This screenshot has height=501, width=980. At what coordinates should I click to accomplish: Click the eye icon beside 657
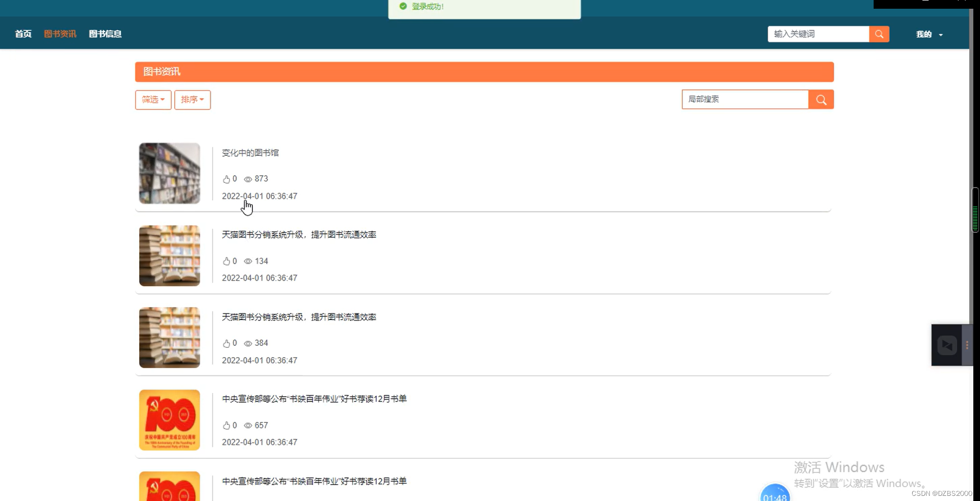coord(248,425)
